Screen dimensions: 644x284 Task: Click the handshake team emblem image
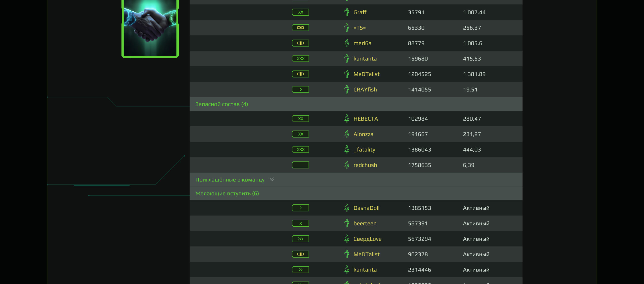point(150,28)
